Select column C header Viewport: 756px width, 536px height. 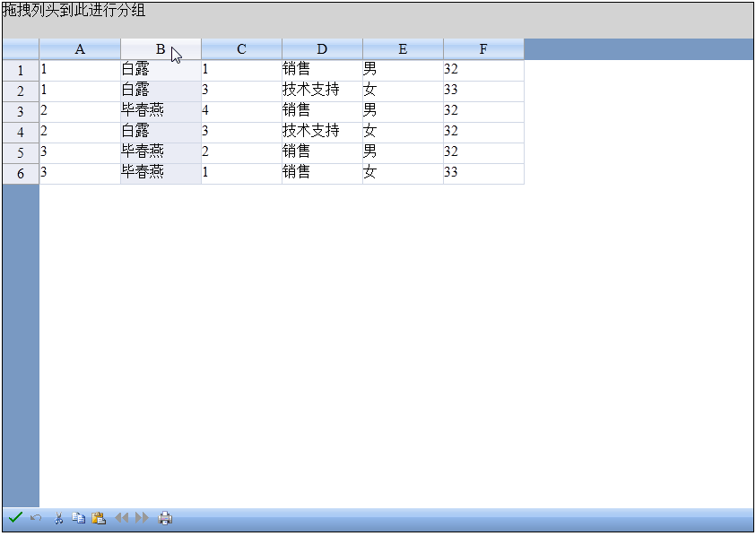coord(241,49)
